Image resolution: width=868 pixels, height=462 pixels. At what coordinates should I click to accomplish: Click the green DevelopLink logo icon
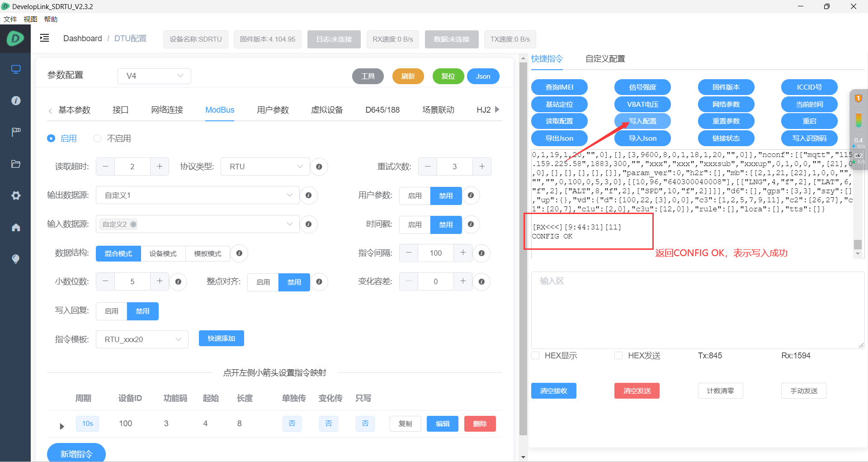point(15,38)
